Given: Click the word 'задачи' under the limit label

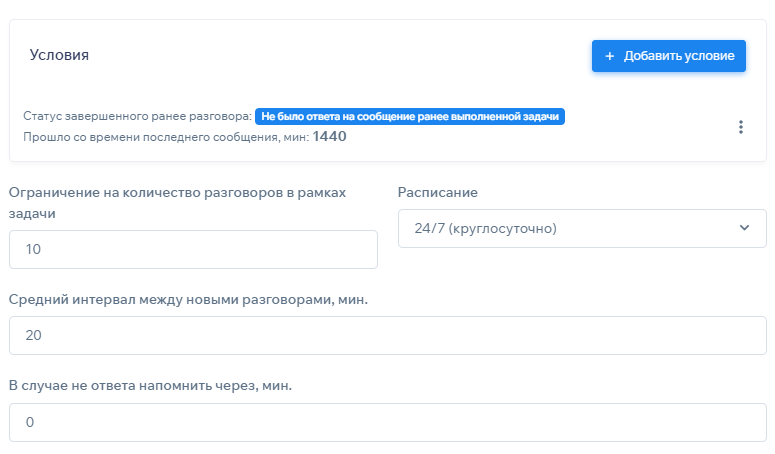Looking at the screenshot, I should point(31,213).
